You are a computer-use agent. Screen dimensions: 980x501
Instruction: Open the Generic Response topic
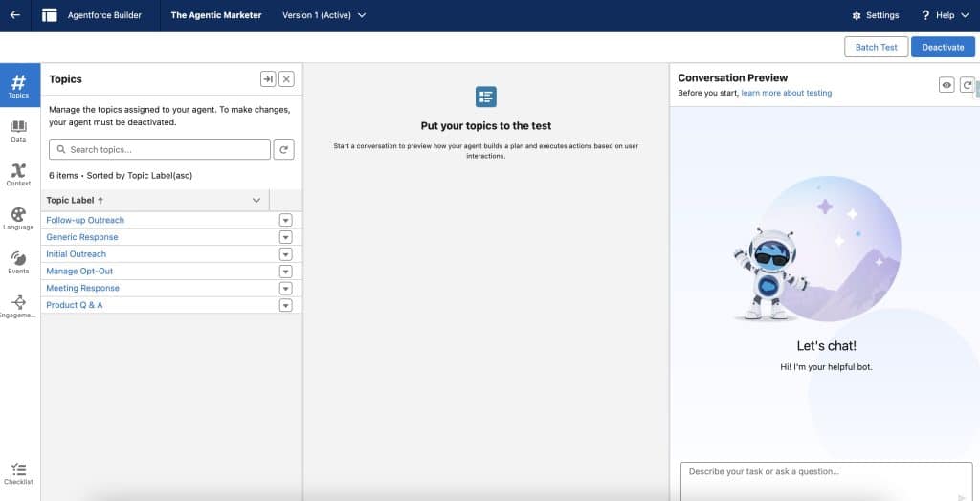82,237
